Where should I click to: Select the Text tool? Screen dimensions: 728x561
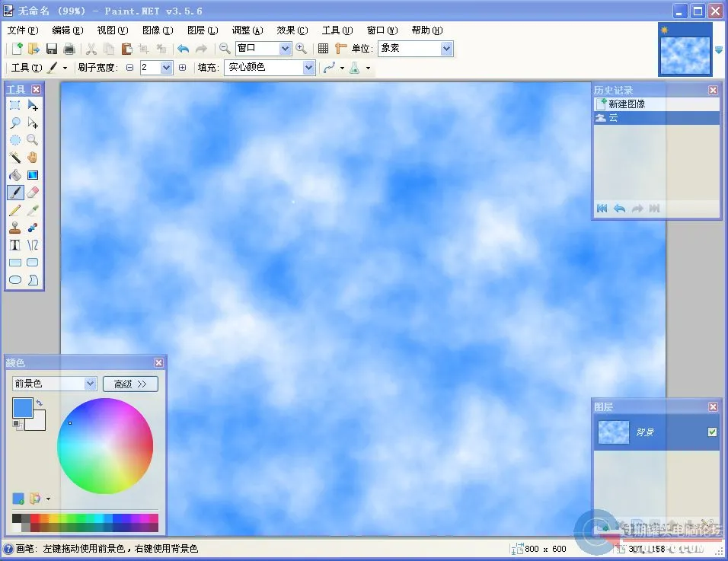tap(14, 245)
